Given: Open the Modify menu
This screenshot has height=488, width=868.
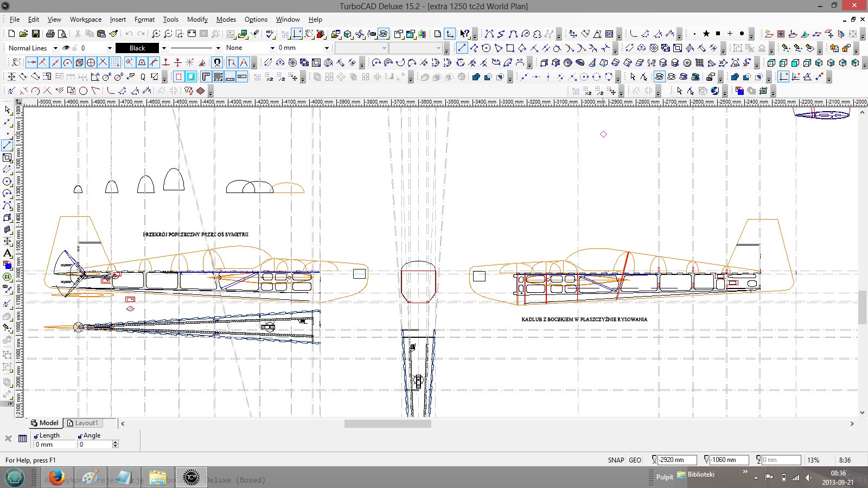Looking at the screenshot, I should [197, 20].
